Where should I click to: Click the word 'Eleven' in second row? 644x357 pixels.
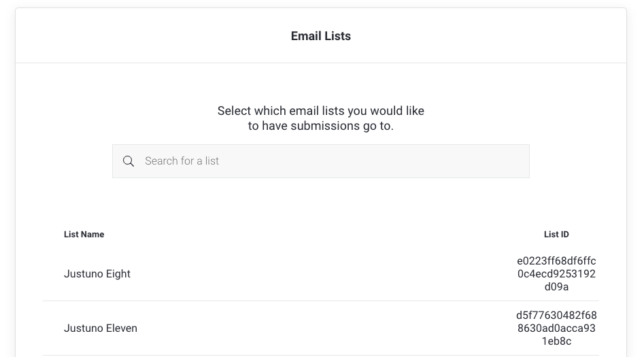coord(121,328)
